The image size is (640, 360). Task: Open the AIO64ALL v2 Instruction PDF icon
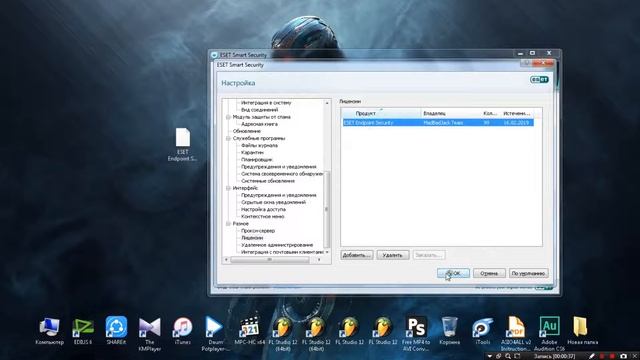coord(516,334)
